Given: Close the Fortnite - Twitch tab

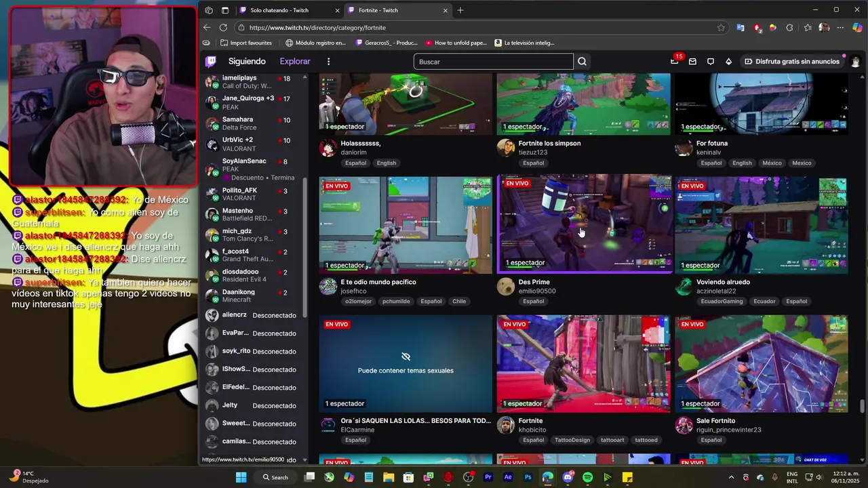Looking at the screenshot, I should coord(446,10).
